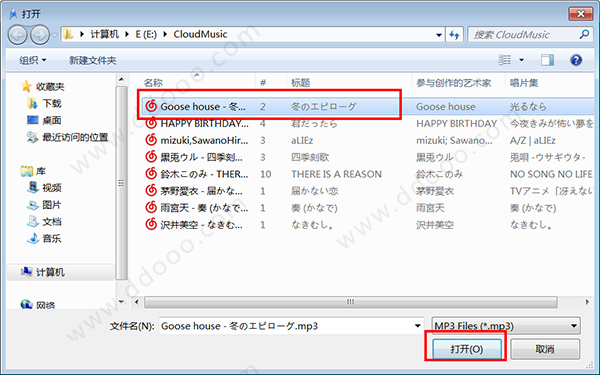The width and height of the screenshot is (600, 375).
Task: Click the 网络 globe icon in sidebar
Action: [x=26, y=305]
